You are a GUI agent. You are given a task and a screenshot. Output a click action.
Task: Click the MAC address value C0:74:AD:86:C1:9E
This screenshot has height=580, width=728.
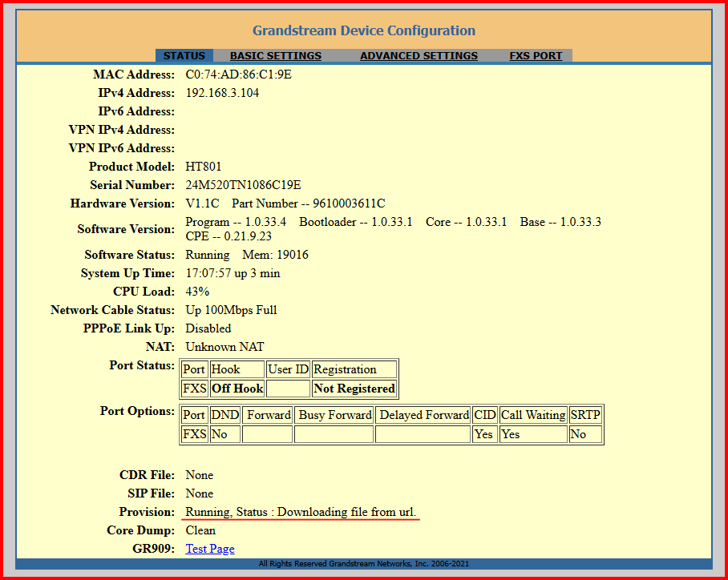coord(238,75)
